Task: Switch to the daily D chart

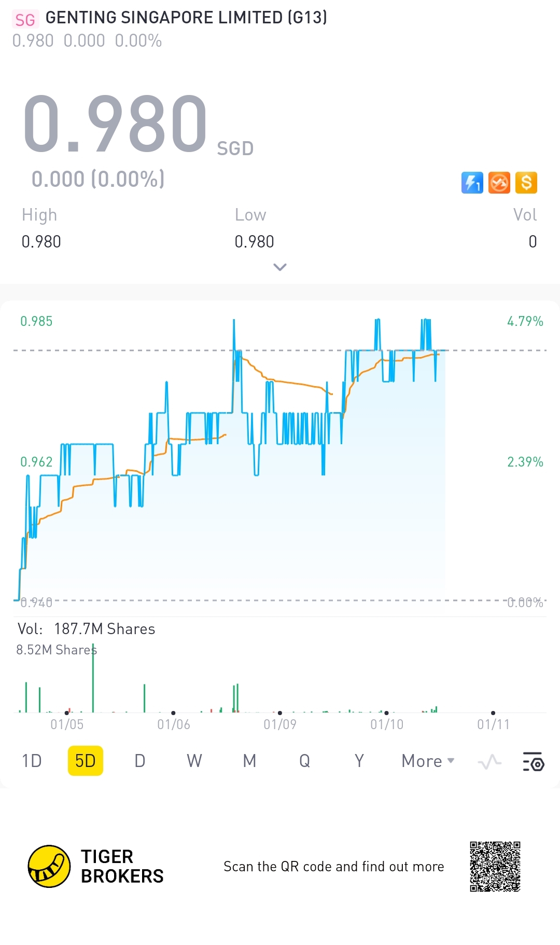Action: tap(140, 761)
